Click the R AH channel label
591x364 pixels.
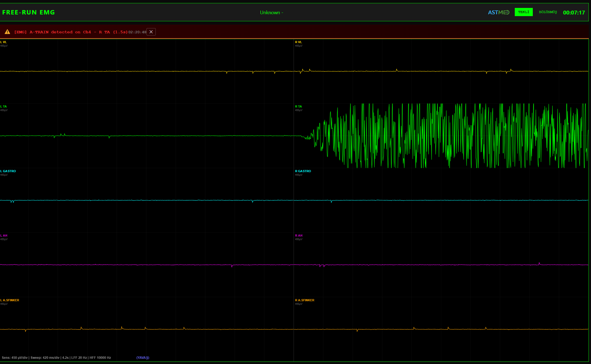tap(299, 235)
